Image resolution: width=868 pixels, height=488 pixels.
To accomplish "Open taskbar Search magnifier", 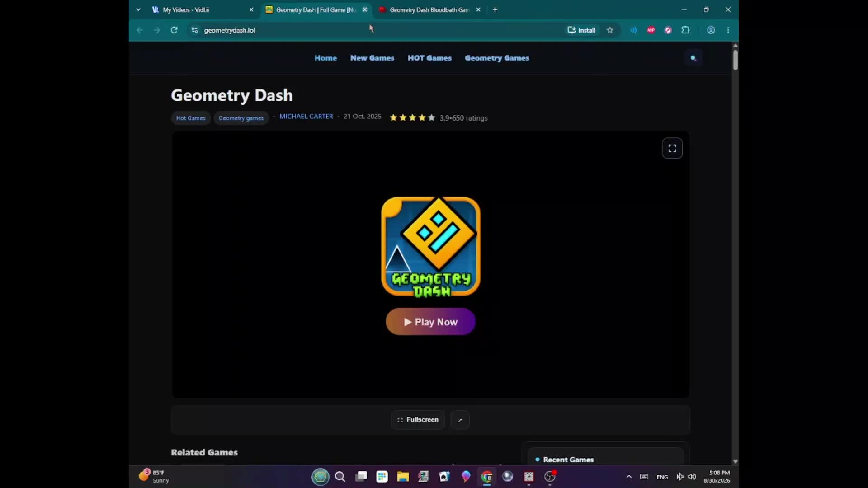I will point(340,477).
